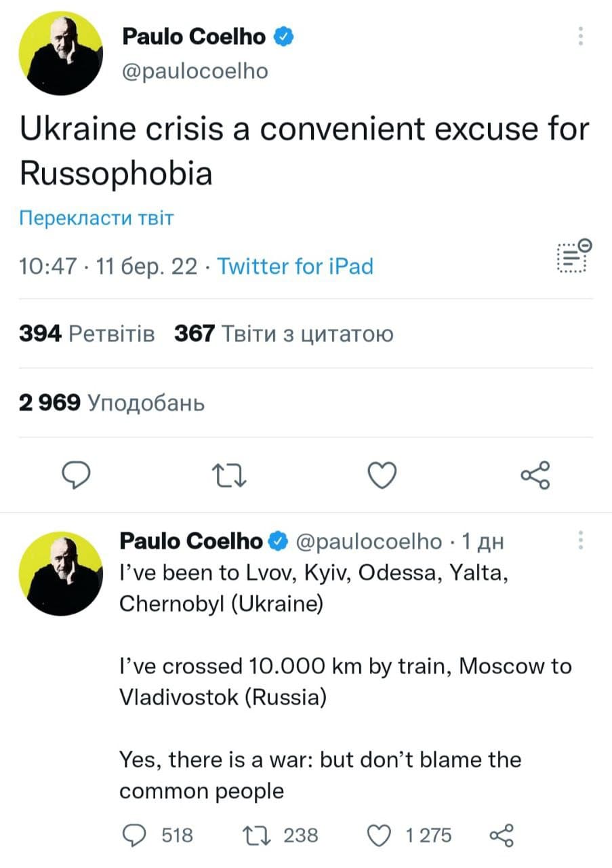Open three-dot menu on second tweet
This screenshot has width=612, height=868.
(x=580, y=540)
